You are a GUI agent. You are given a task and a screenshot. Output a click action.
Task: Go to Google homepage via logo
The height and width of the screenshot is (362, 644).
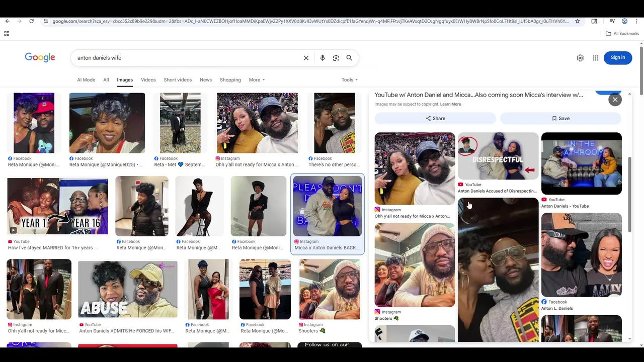point(40,57)
